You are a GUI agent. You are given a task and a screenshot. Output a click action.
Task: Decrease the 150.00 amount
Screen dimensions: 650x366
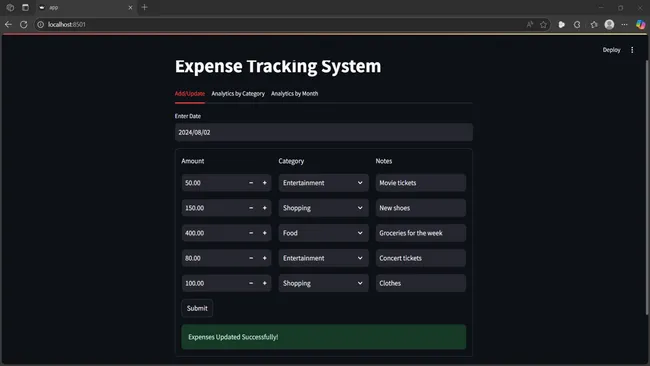pos(251,208)
